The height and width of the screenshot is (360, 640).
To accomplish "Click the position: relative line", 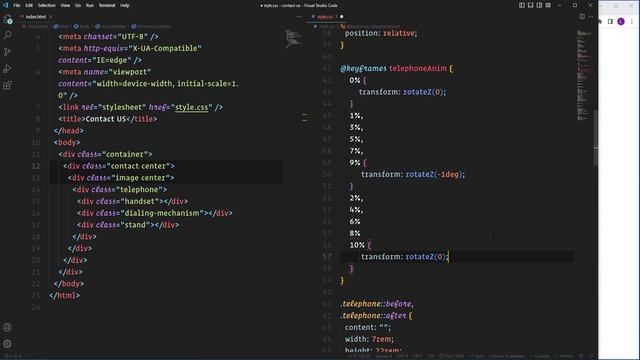I will click(x=381, y=33).
